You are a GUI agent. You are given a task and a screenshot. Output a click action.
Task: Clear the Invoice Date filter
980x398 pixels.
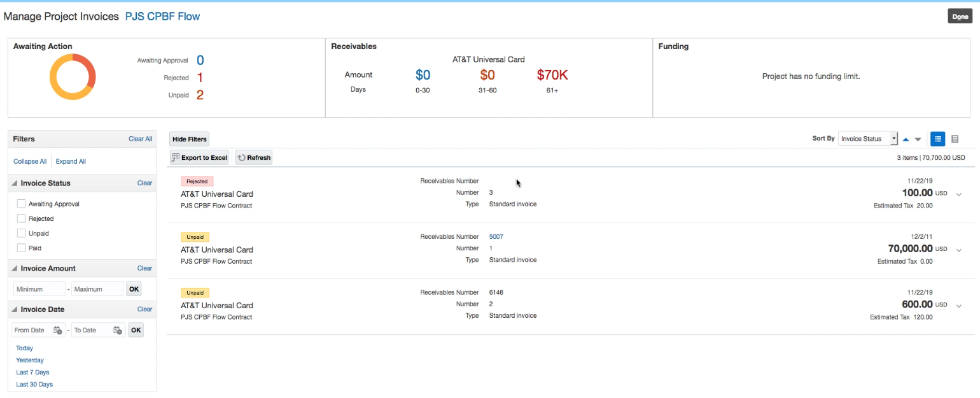coord(144,309)
